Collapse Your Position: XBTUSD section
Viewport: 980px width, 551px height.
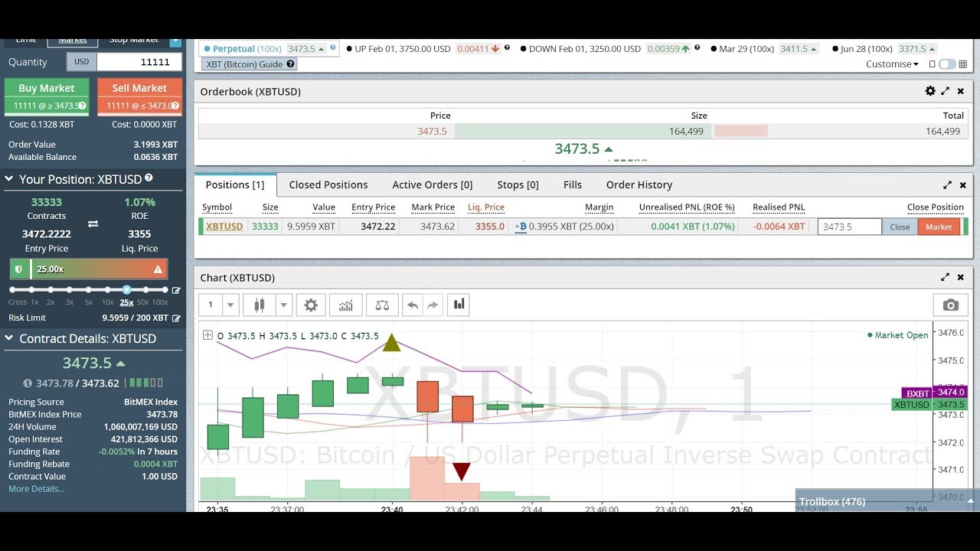pos(9,179)
